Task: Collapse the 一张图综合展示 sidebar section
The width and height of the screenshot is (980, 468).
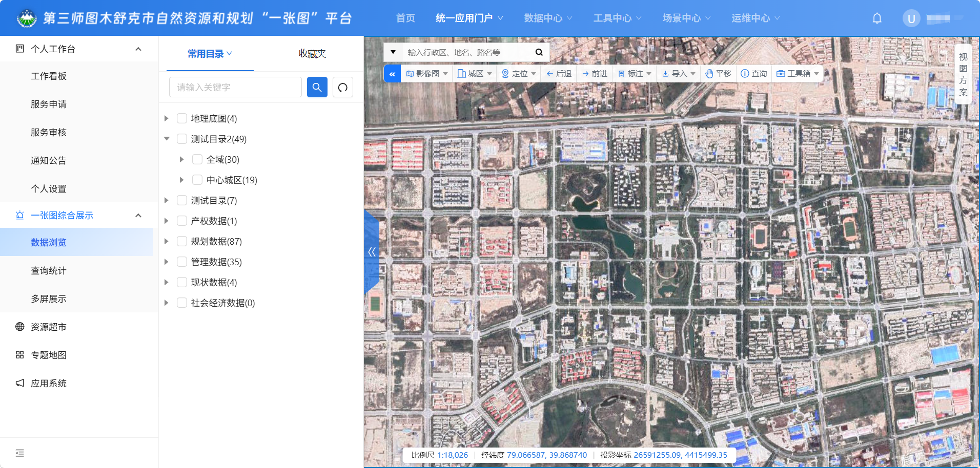Action: [138, 215]
